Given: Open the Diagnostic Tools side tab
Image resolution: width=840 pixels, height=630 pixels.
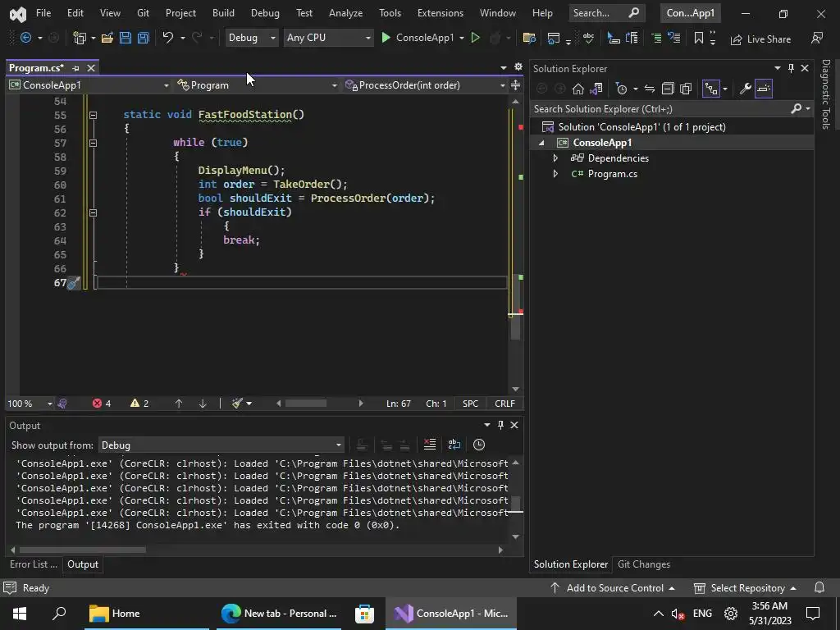Looking at the screenshot, I should pyautogui.click(x=825, y=94).
